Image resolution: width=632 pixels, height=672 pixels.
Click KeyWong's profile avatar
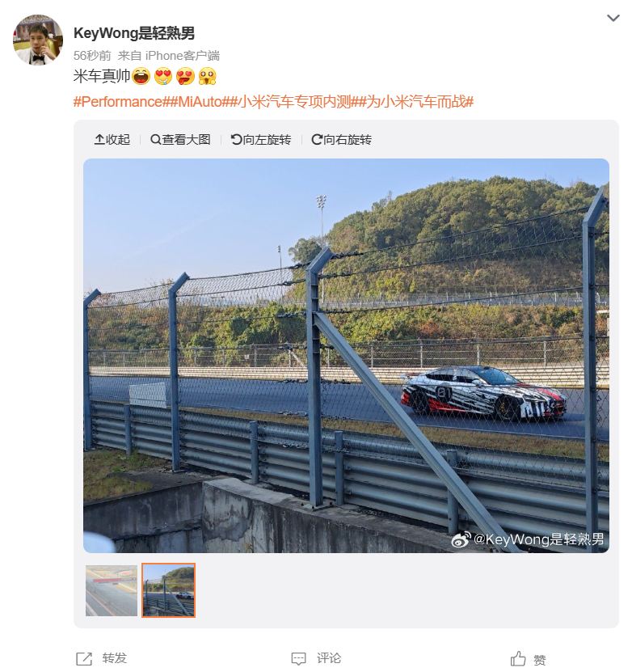point(38,40)
